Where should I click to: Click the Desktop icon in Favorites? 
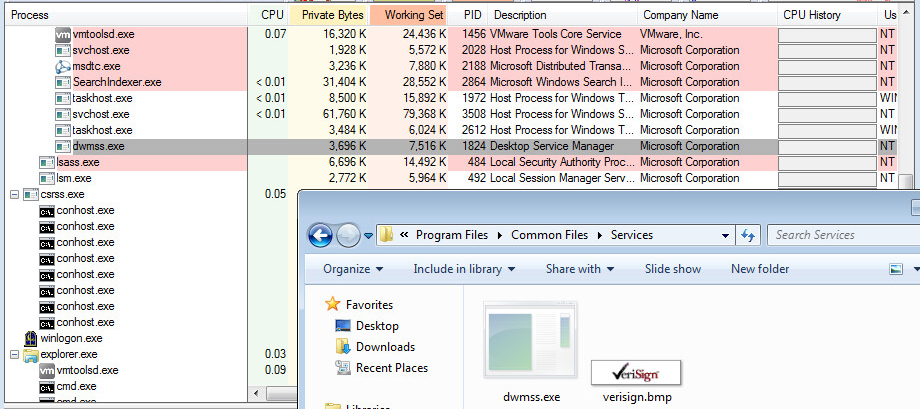click(x=343, y=326)
